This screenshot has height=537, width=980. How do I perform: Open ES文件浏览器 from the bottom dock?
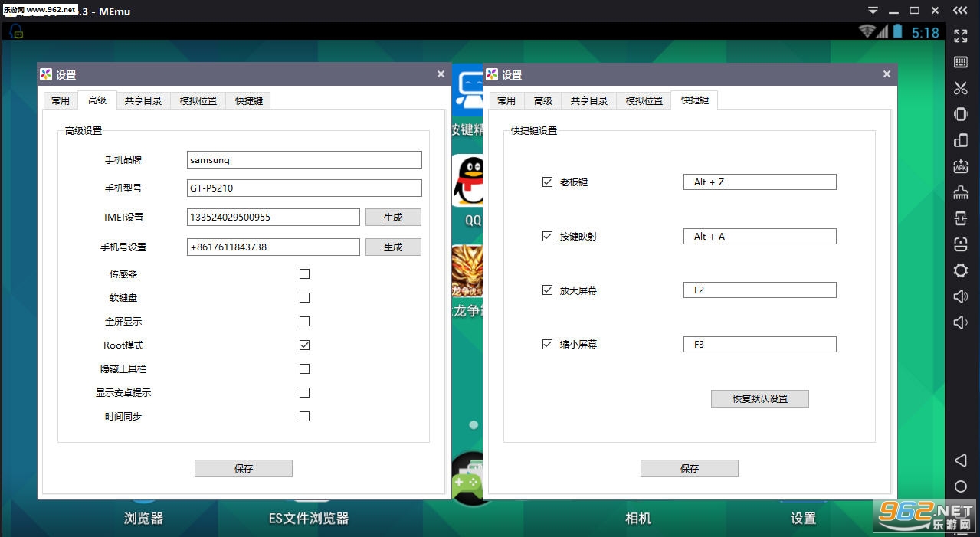309,518
